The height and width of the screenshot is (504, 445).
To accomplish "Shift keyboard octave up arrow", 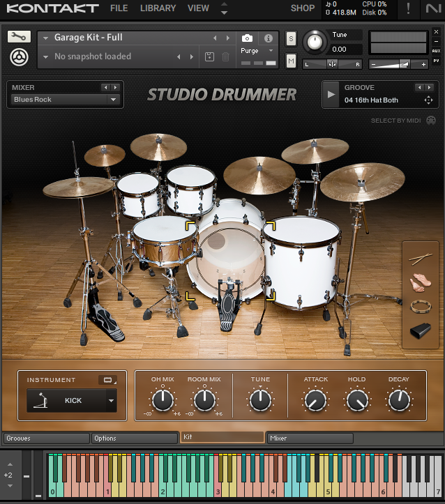I will 10,464.
